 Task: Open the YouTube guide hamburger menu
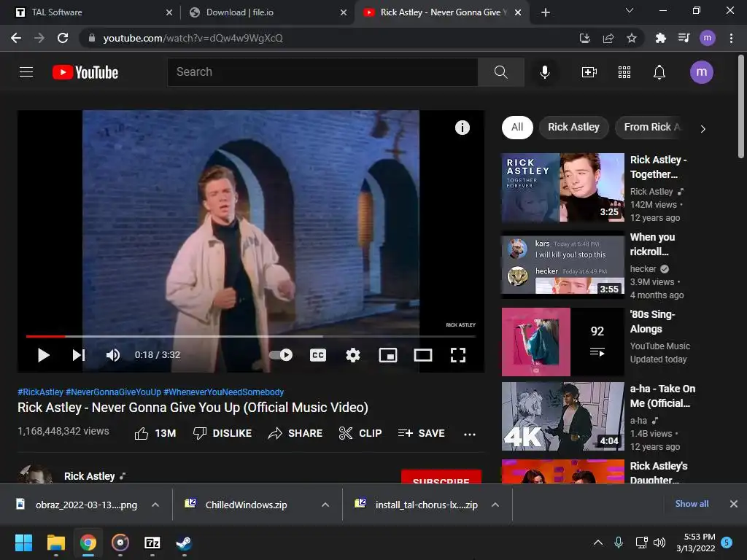coord(26,72)
